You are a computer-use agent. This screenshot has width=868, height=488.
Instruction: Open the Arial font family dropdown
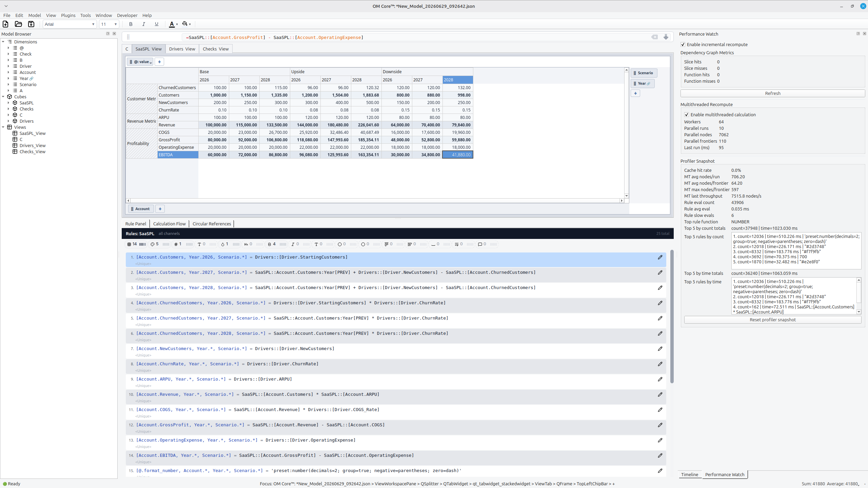pos(70,24)
